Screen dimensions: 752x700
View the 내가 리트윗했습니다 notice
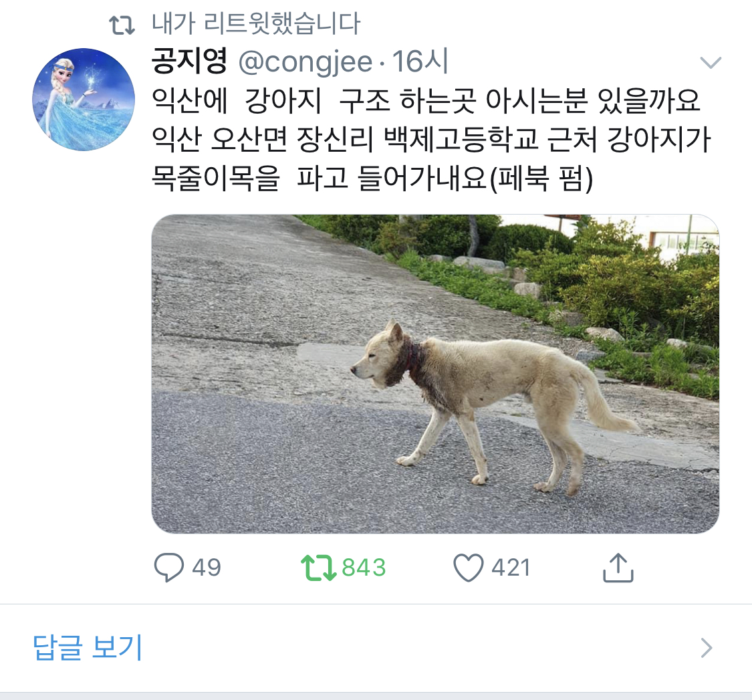(x=255, y=23)
